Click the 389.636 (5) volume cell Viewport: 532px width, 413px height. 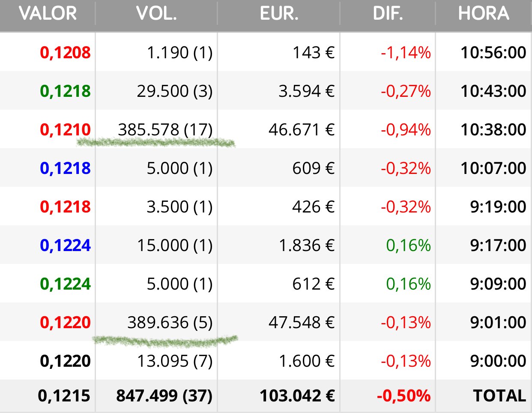[x=170, y=322]
